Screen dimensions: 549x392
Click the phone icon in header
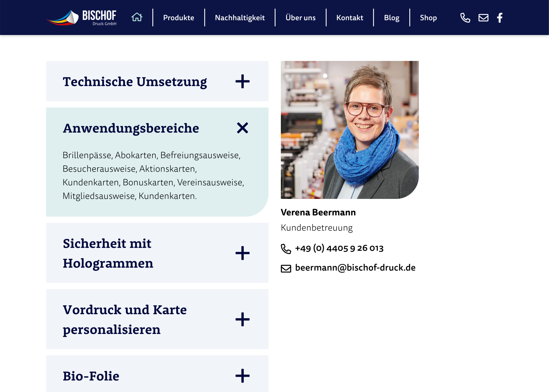tap(465, 18)
